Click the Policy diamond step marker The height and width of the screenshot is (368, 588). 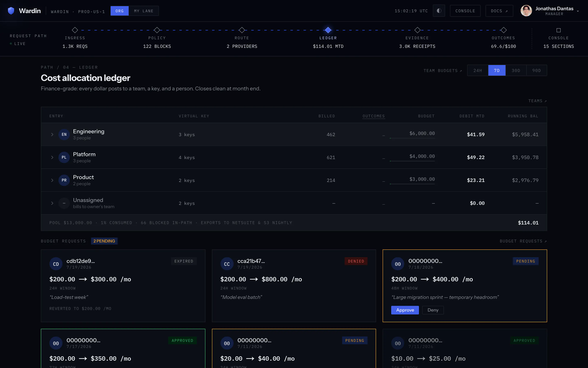pos(157,30)
